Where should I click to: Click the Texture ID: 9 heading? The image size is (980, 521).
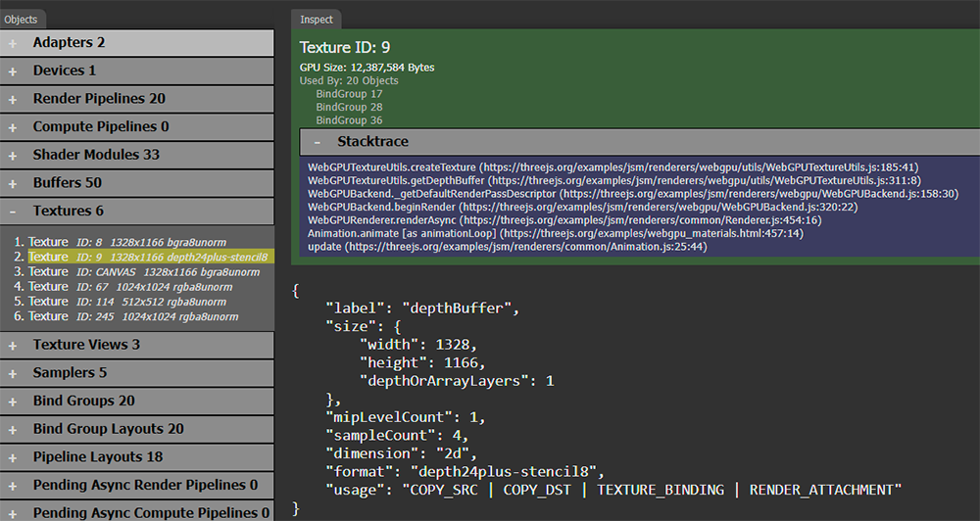click(x=345, y=47)
